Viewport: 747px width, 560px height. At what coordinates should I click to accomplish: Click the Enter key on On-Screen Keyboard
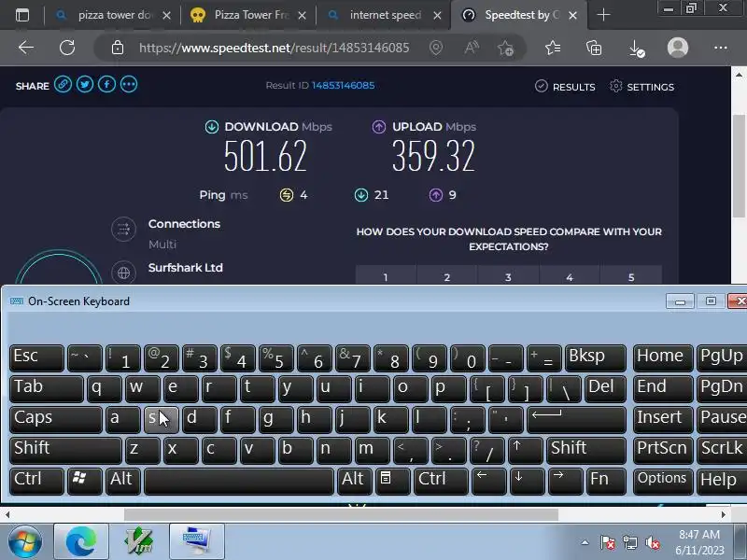[x=576, y=419]
